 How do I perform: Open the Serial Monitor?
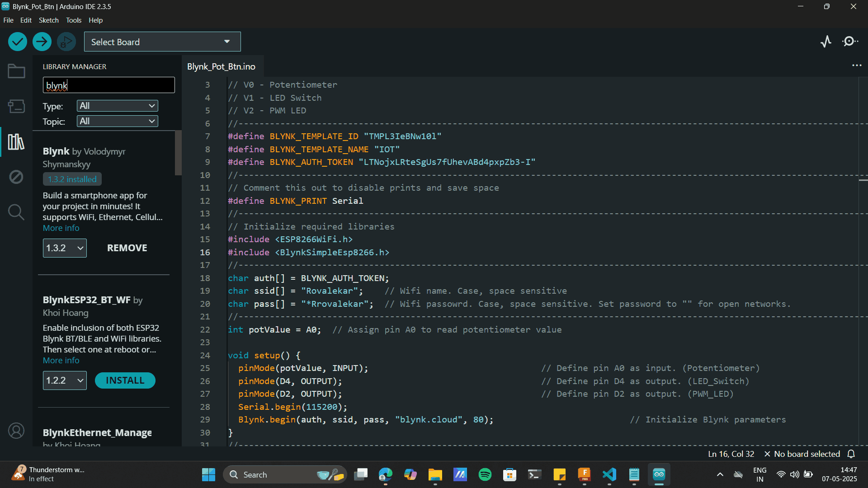[x=850, y=42]
